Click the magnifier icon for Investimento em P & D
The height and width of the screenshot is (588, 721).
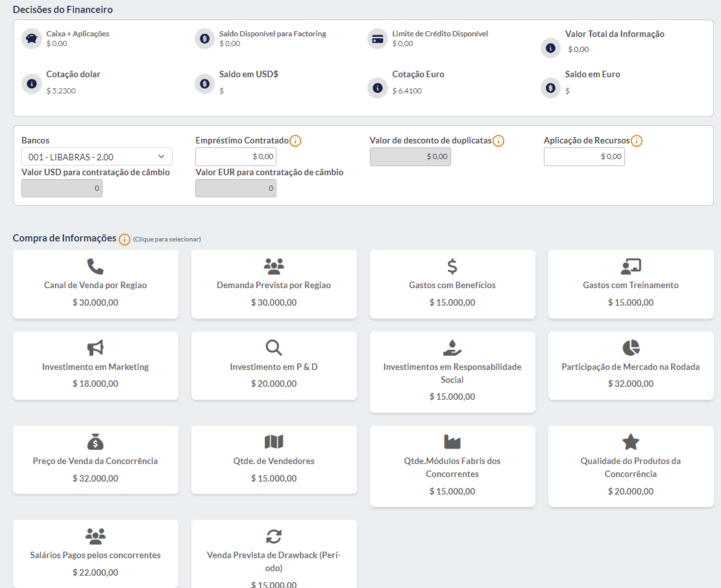click(274, 348)
